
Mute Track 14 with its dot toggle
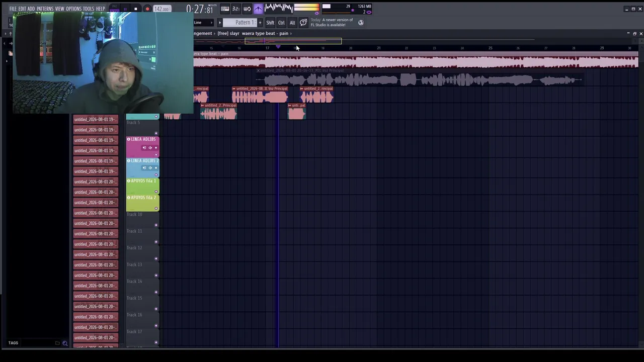156,292
